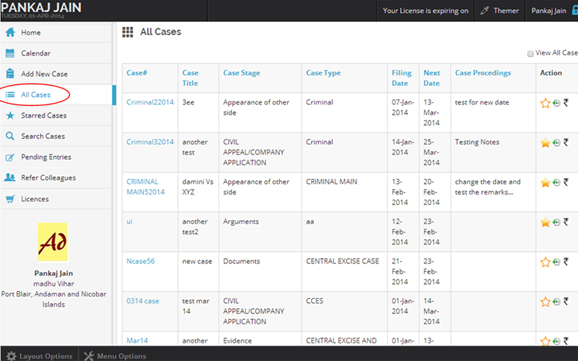
Task: Click rupee icon for Criminal22014
Action: click(566, 103)
